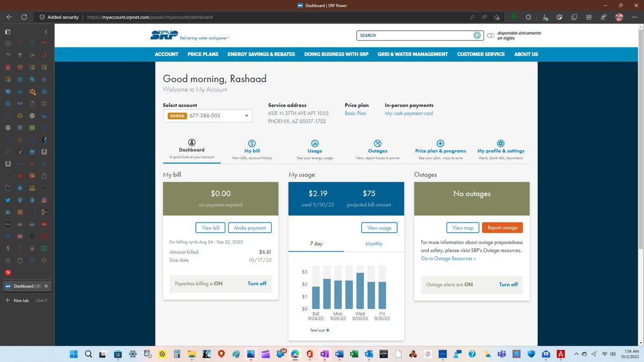Screen dimensions: 644x362
Task: Refresh the page with the reload icon
Action: pos(23,17)
